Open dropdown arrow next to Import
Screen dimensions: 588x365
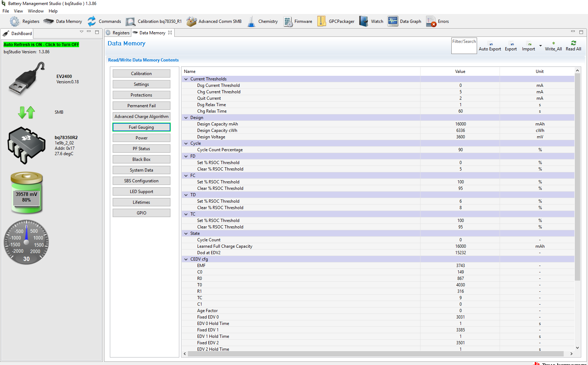point(540,46)
